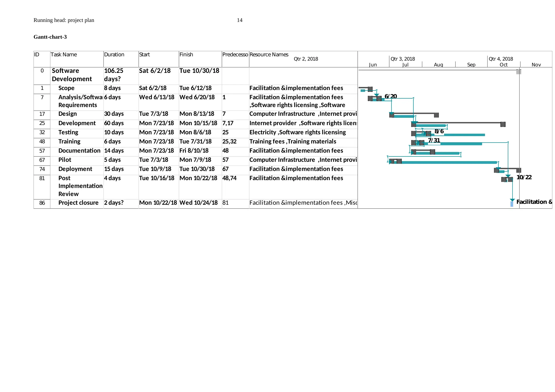
Task: Select the Pilot task name
Action: [x=65, y=160]
